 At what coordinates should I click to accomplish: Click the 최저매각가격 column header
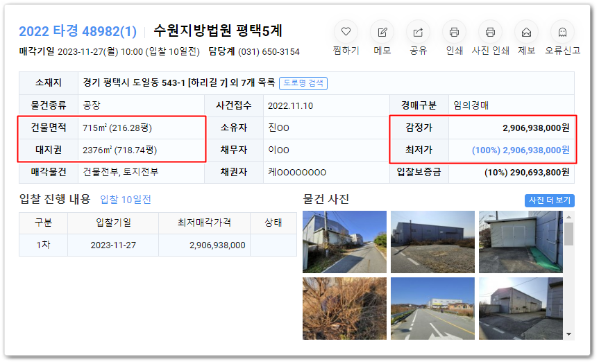204,223
